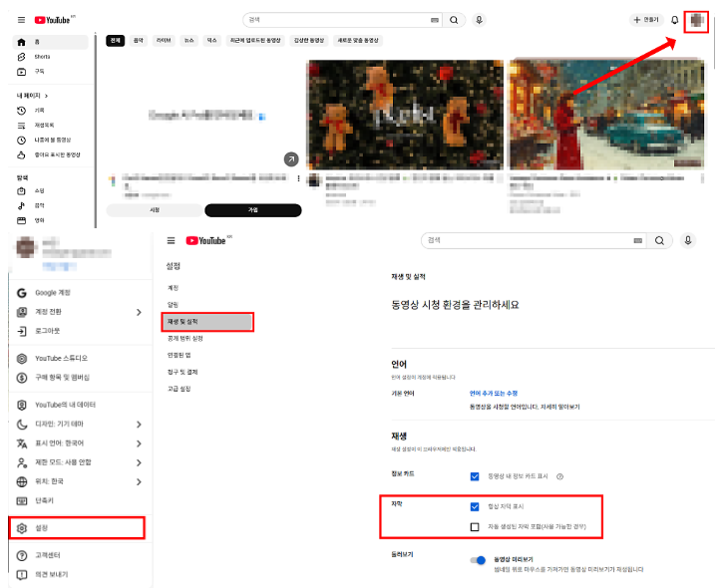Image resolution: width=723 pixels, height=588 pixels.
Task: Expand 디자인: 기기 테마 submenu
Action: point(139,424)
